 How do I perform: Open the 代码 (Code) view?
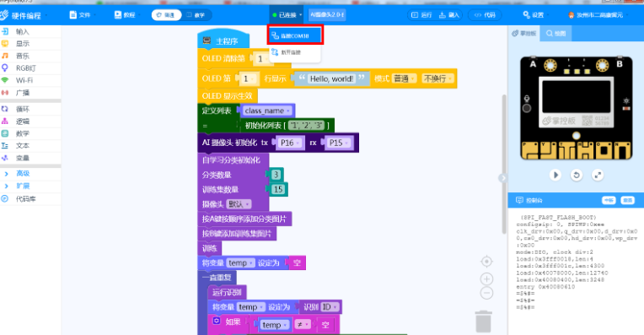(485, 15)
